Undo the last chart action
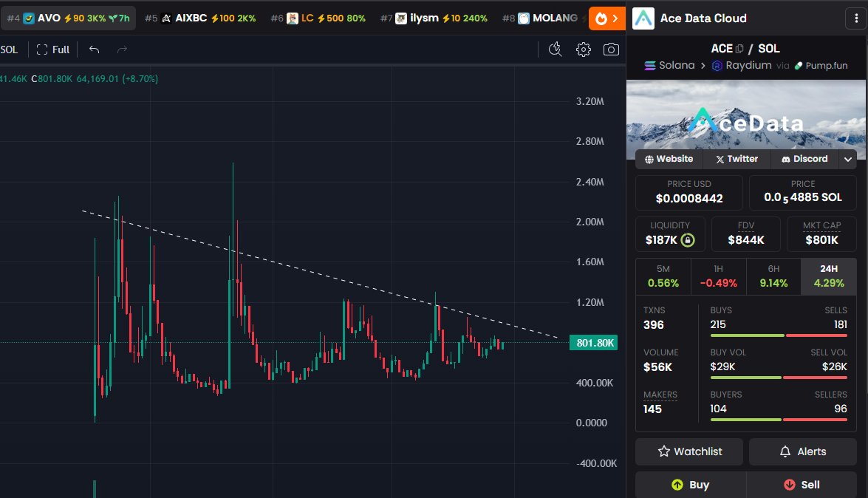 click(94, 50)
